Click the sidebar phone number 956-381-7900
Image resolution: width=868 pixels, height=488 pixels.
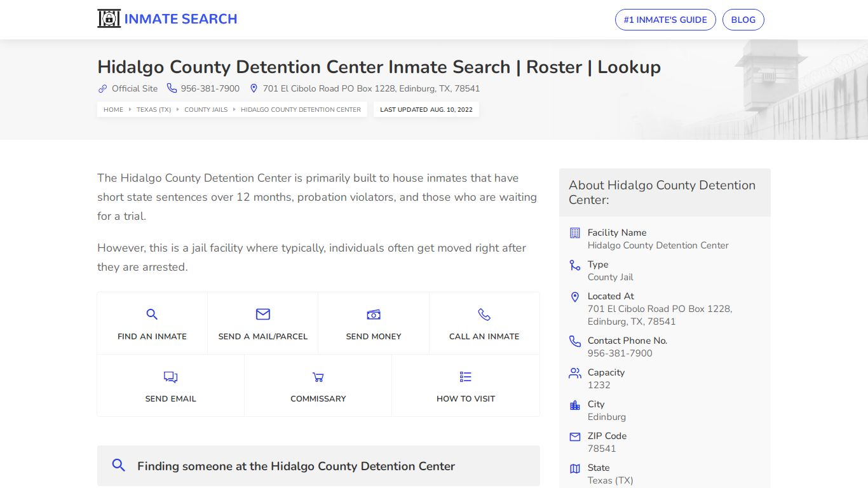pos(620,353)
